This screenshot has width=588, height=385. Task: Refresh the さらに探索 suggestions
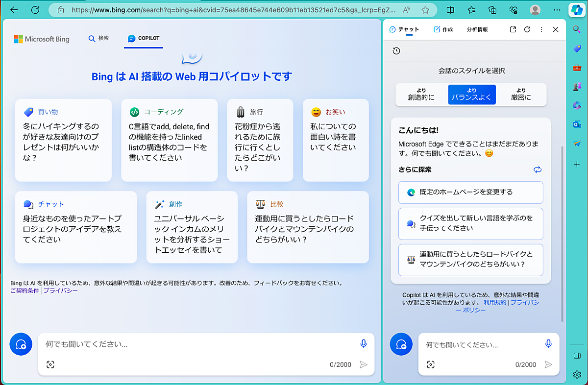coord(538,169)
